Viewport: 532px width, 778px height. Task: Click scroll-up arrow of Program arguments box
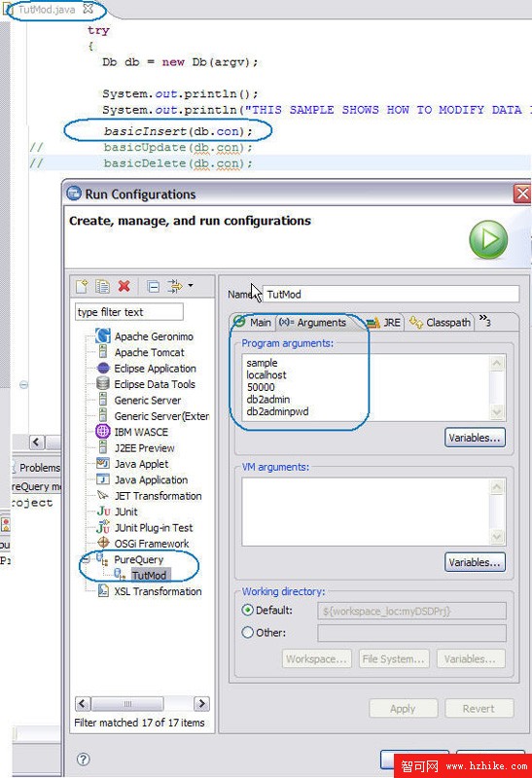pyautogui.click(x=497, y=363)
